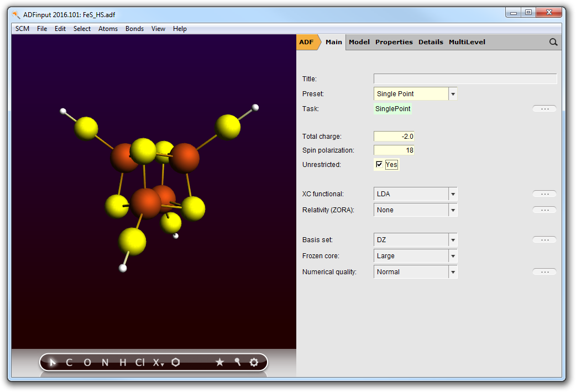Open the Atoms menu

tap(108, 29)
